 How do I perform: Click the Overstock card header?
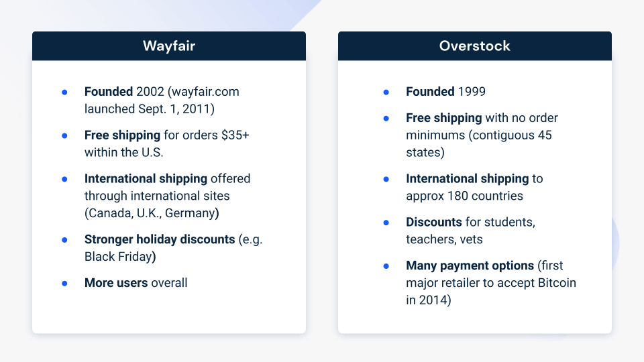475,46
